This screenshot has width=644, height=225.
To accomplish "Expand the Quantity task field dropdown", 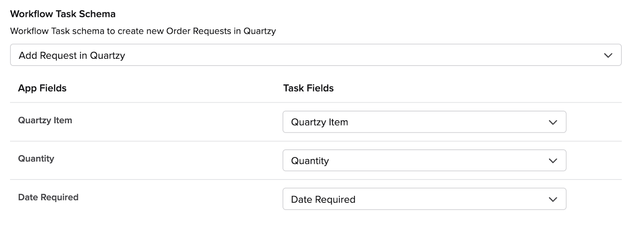I will pyautogui.click(x=424, y=161).
